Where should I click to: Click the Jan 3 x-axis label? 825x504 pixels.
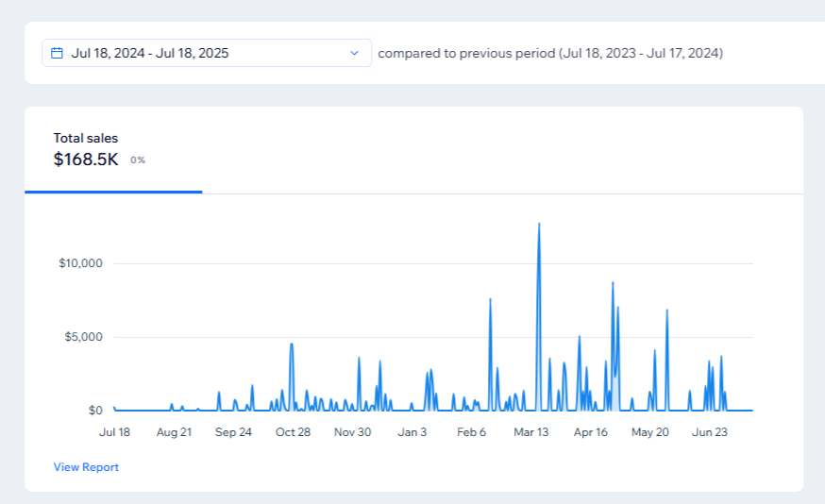click(412, 432)
